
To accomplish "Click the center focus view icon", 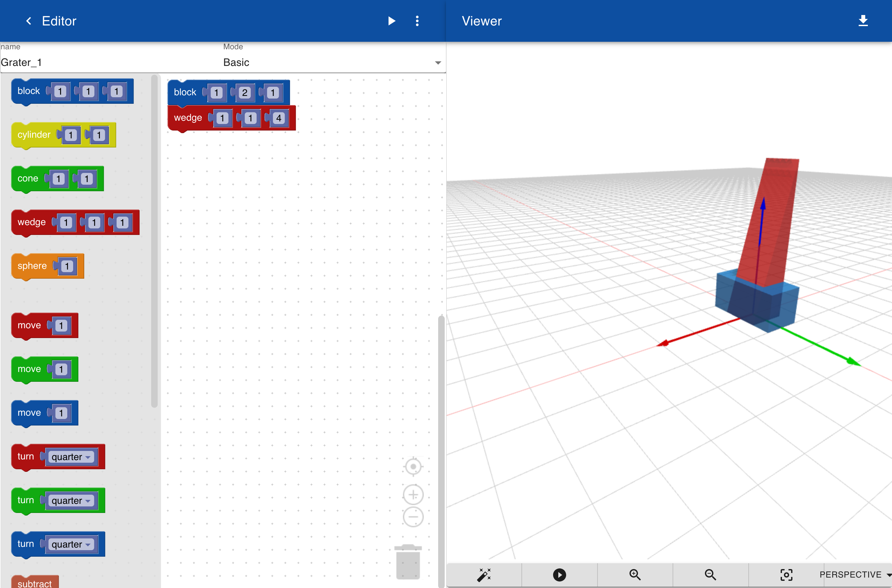I will point(786,575).
